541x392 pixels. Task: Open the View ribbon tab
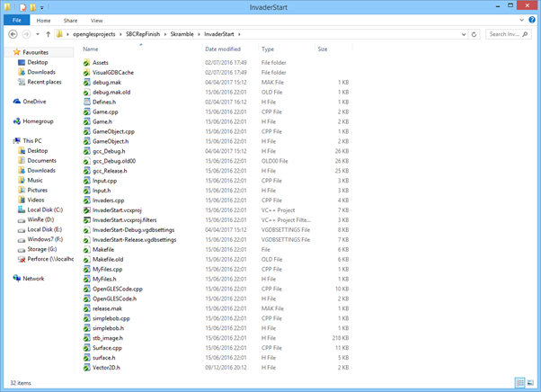point(96,20)
